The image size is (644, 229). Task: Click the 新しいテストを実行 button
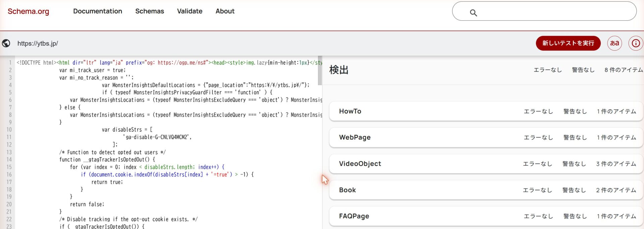[x=568, y=43]
